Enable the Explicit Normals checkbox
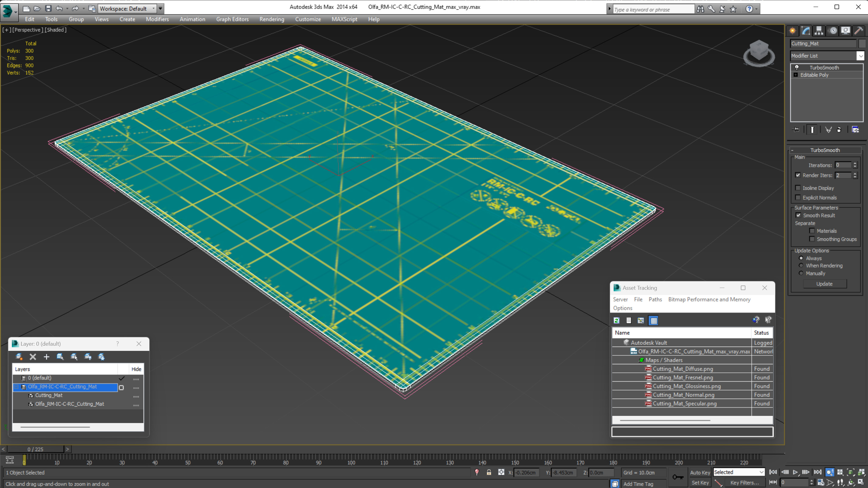Image resolution: width=868 pixels, height=488 pixels. [798, 197]
